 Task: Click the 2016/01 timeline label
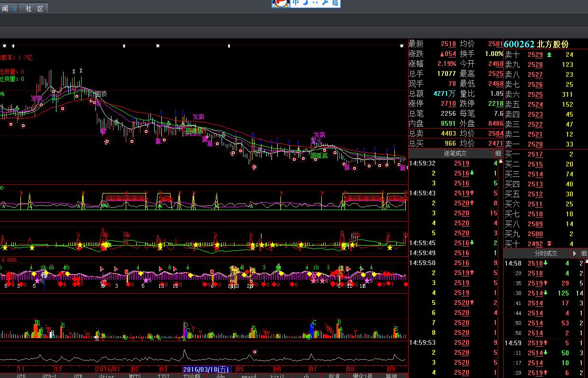click(x=108, y=369)
